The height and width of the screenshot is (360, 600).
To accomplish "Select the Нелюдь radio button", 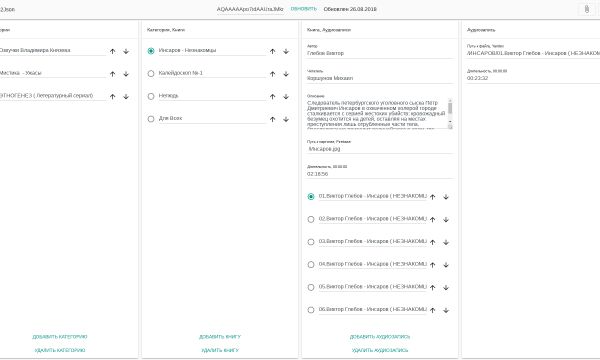I will tap(151, 96).
